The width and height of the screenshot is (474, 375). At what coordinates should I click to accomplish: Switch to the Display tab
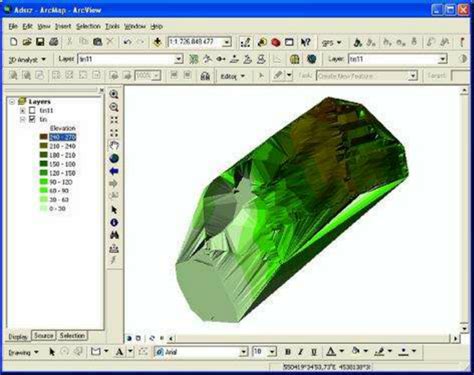[18, 337]
